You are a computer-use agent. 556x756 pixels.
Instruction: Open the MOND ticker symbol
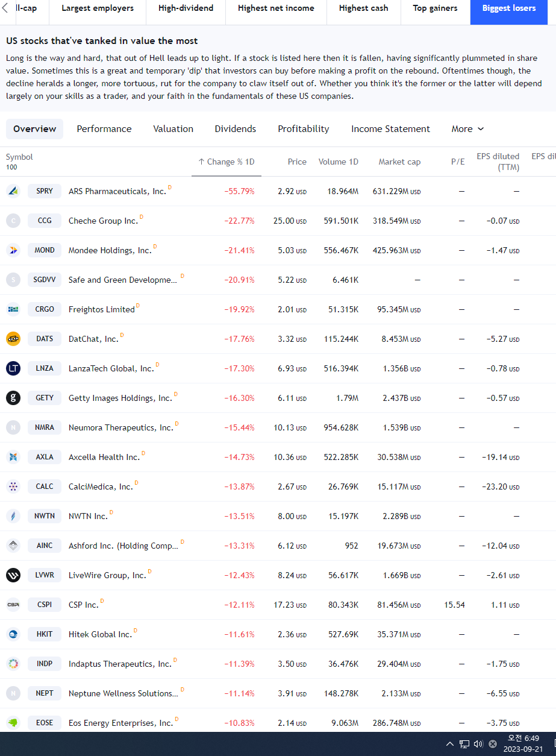click(x=45, y=250)
